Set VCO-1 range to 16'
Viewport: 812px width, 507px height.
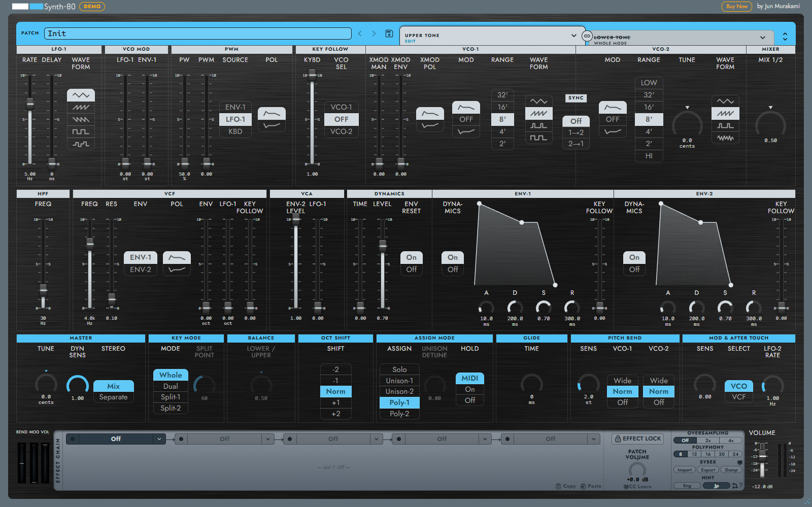click(x=502, y=108)
